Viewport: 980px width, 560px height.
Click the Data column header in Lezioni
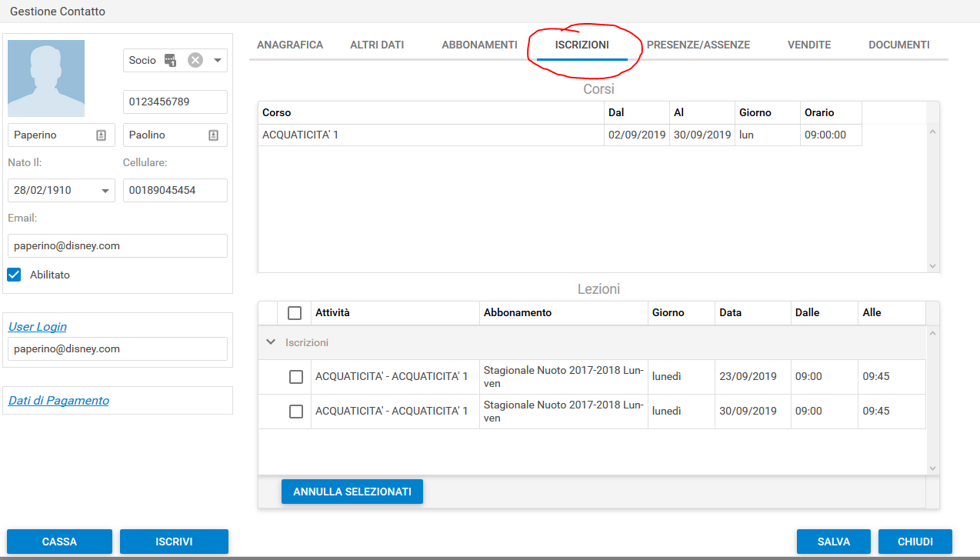click(753, 313)
